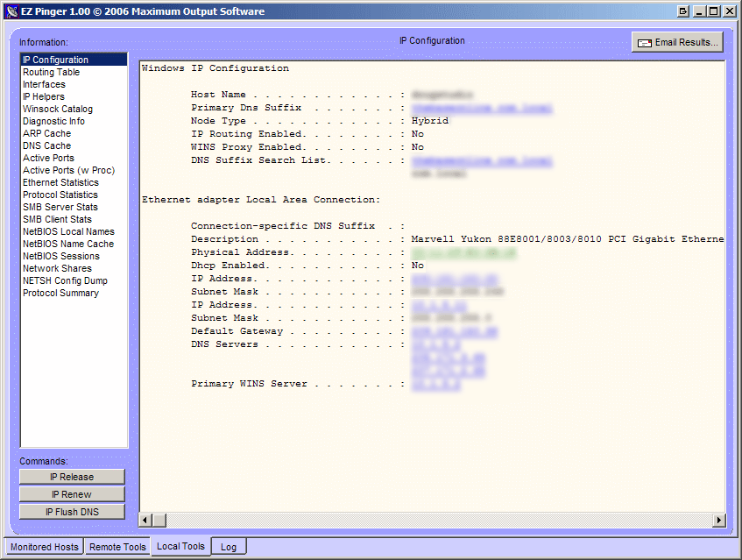Close the EZ Pinger window
The image size is (742, 560).
pos(730,11)
